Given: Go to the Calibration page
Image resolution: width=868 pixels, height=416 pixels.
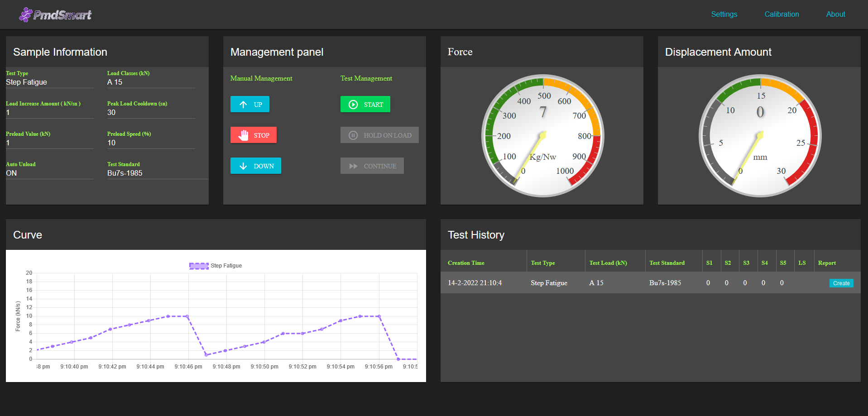Looking at the screenshot, I should [x=782, y=14].
